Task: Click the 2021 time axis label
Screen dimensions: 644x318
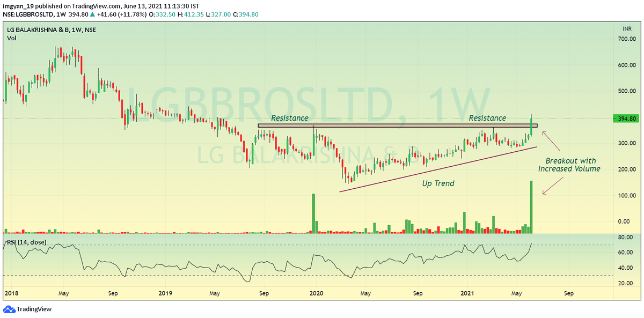Action: click(x=469, y=294)
